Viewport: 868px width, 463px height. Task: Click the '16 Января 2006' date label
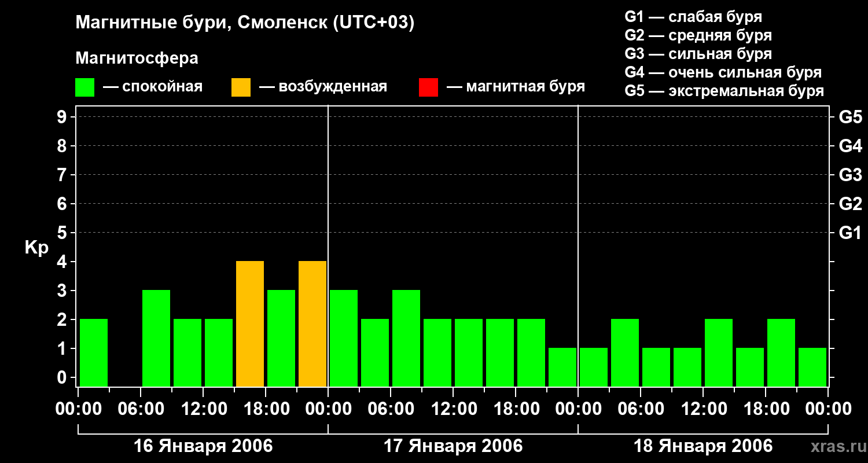[x=203, y=446]
